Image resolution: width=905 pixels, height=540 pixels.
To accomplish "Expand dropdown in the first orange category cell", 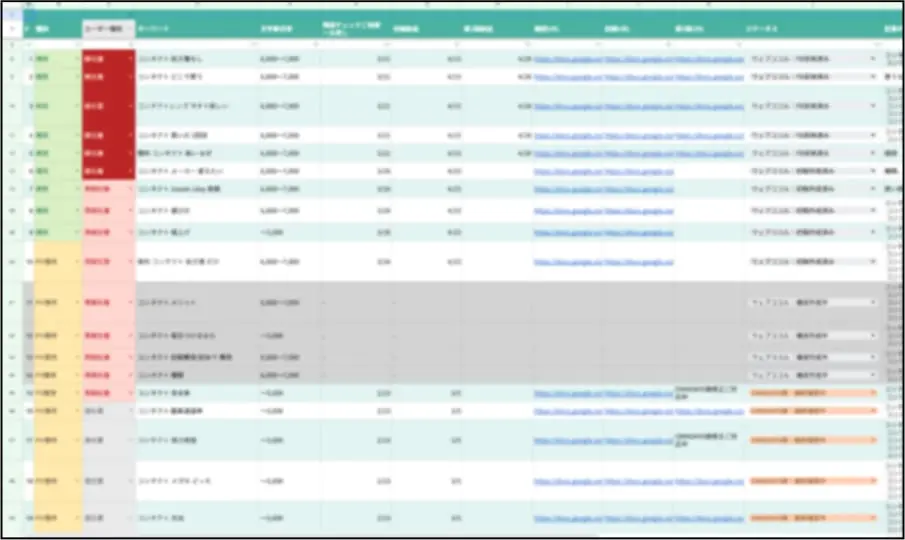I will 77,261.
